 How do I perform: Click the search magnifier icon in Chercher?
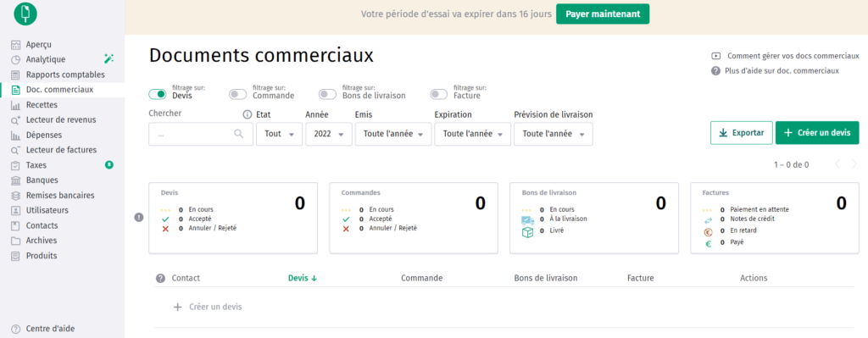pos(238,133)
